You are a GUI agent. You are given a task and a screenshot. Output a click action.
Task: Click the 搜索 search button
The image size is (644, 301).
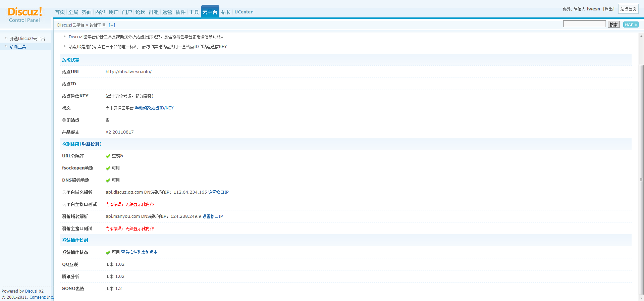click(614, 24)
